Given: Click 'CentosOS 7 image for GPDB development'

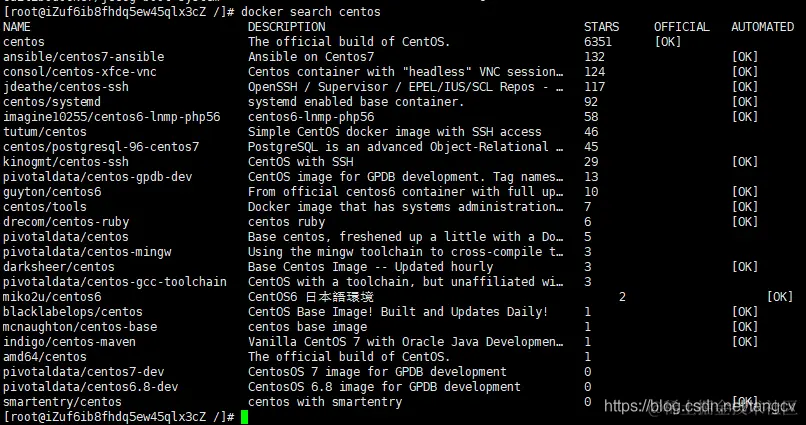Looking at the screenshot, I should click(377, 372).
